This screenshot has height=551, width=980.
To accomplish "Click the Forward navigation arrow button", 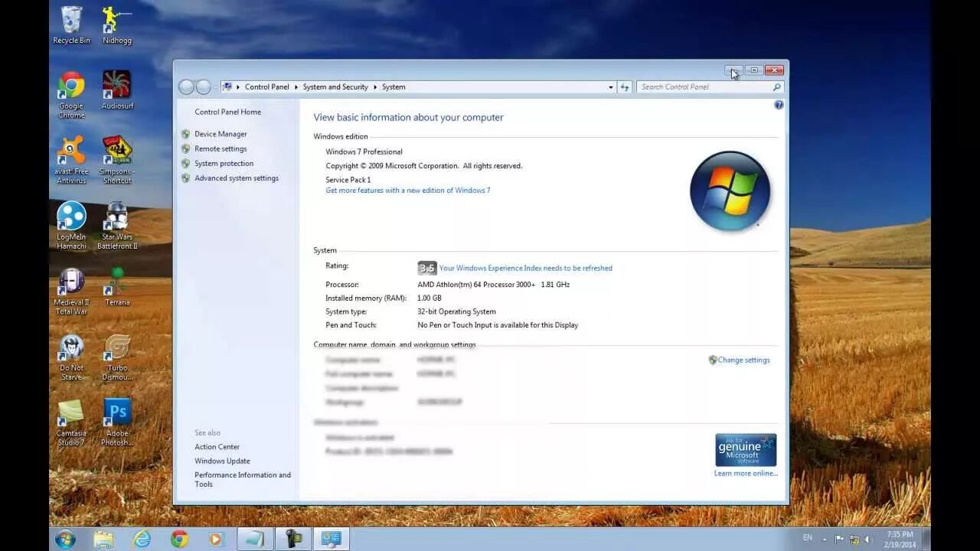I will click(204, 87).
